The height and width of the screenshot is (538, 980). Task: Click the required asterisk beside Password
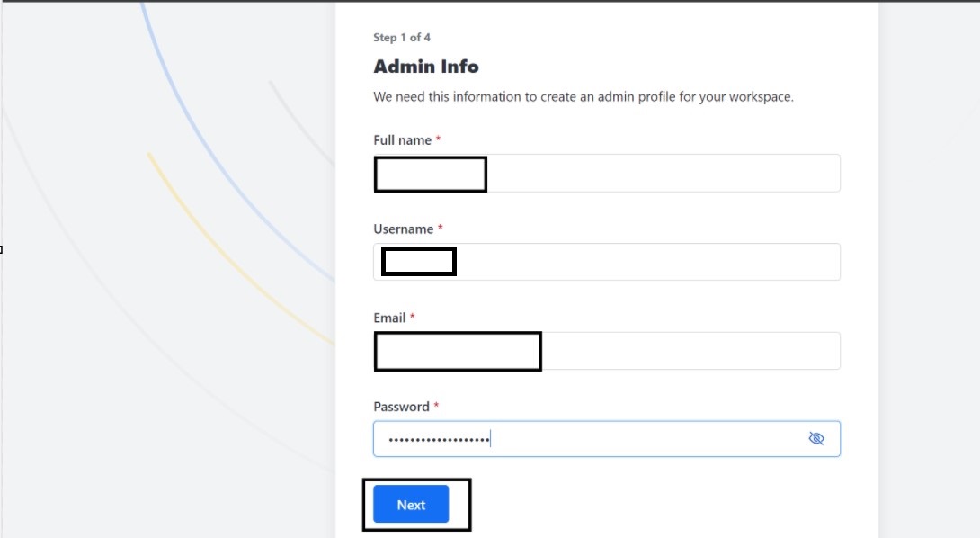(435, 407)
